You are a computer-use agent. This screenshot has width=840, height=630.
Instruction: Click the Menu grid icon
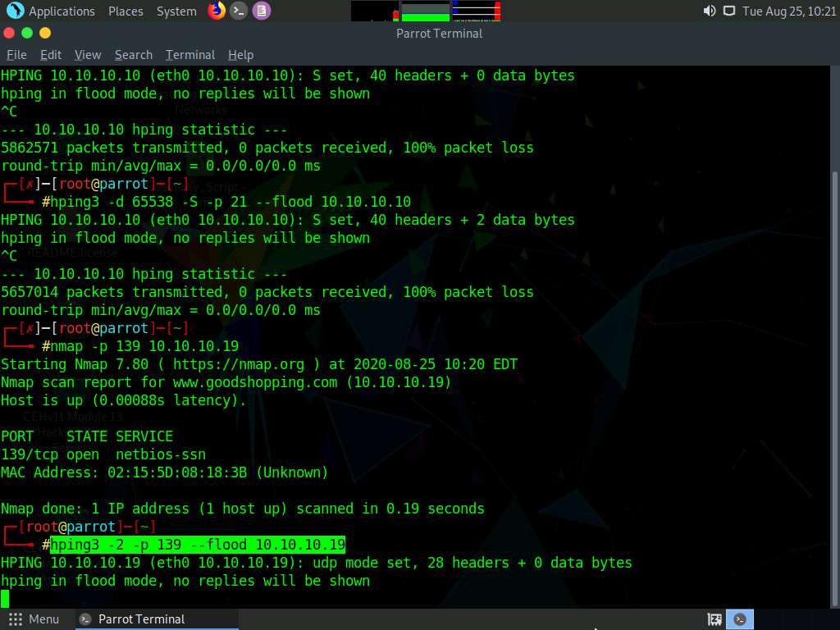(x=16, y=619)
